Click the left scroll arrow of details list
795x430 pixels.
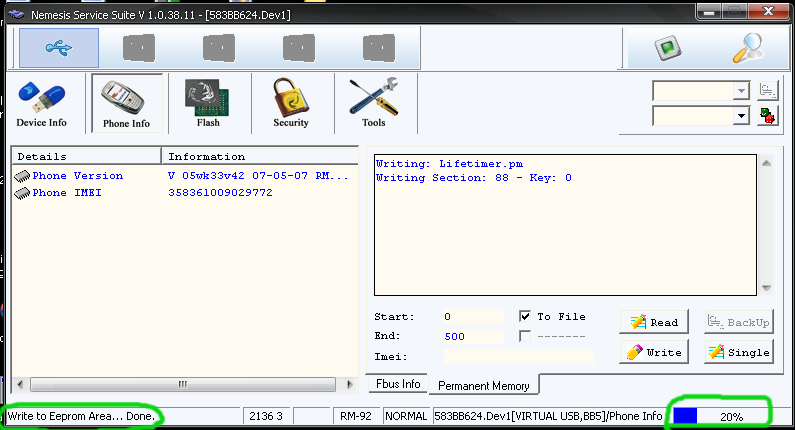(20, 384)
